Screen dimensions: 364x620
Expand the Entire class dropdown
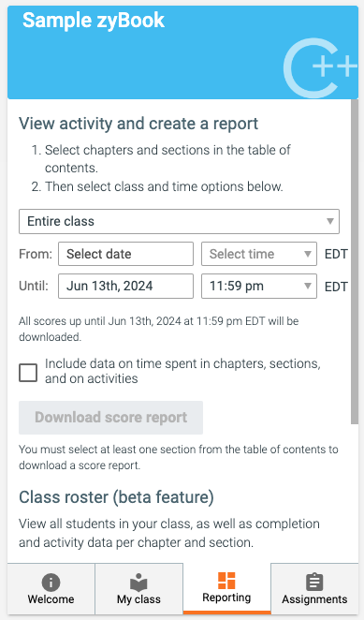pyautogui.click(x=179, y=221)
